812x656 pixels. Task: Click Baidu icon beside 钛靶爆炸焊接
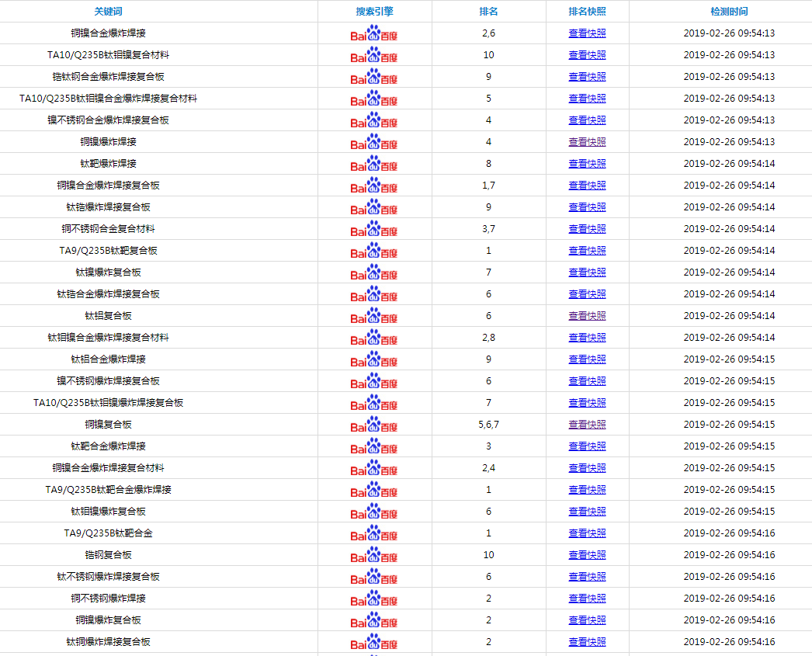[373, 165]
